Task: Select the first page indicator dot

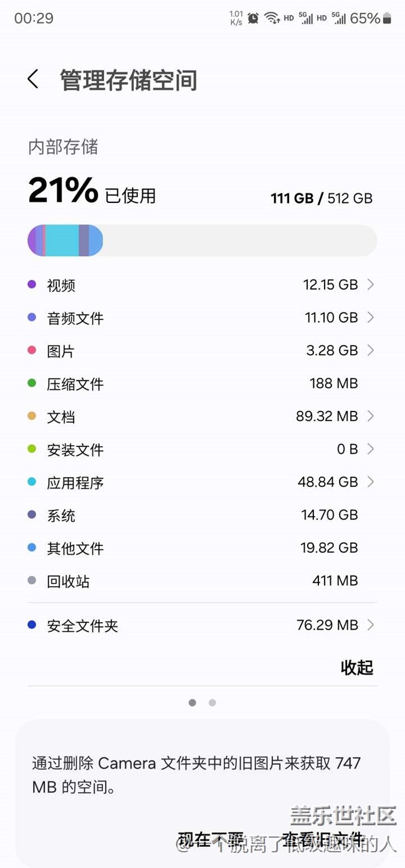Action: (x=193, y=702)
